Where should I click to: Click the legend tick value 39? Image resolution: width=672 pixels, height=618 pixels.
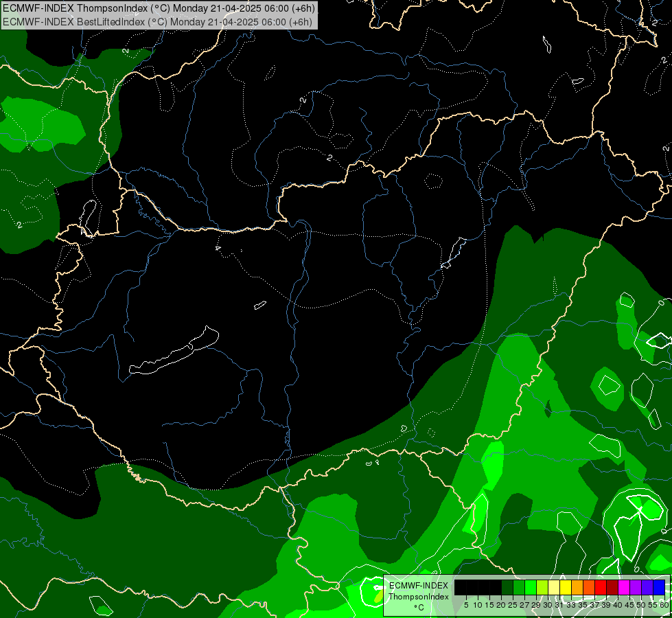click(606, 605)
